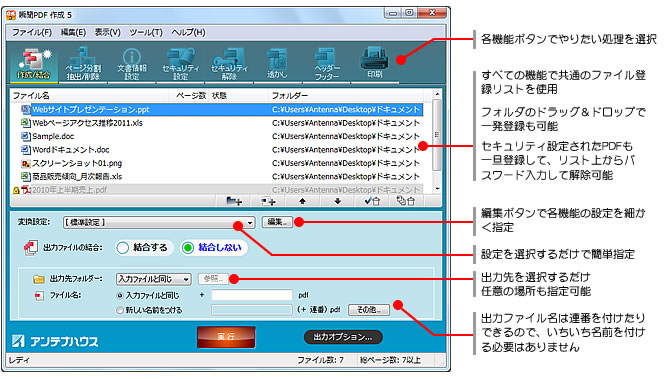This screenshot has width=670, height=379.
Task: Click the file list vertical scrollbar
Action: click(x=437, y=135)
